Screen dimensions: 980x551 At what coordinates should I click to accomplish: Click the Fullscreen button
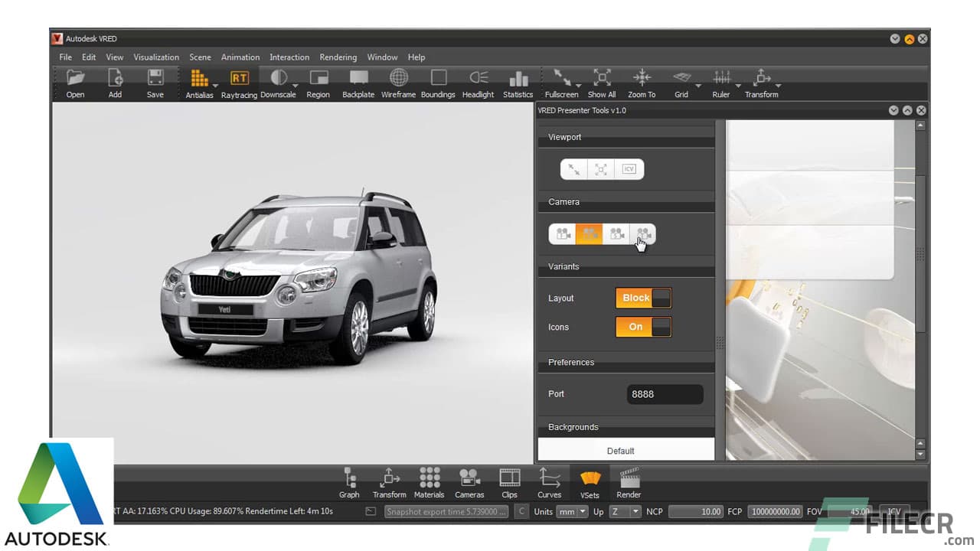pos(561,80)
